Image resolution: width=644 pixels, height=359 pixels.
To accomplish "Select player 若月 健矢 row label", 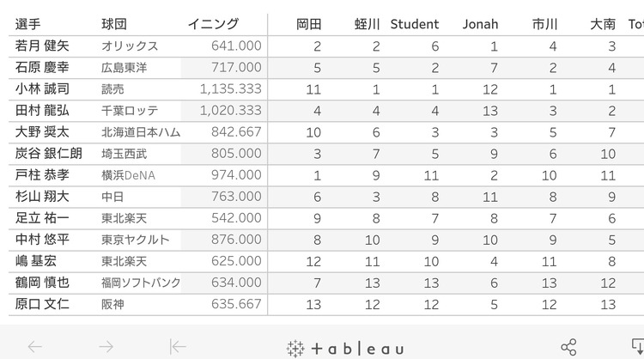I will [x=42, y=46].
